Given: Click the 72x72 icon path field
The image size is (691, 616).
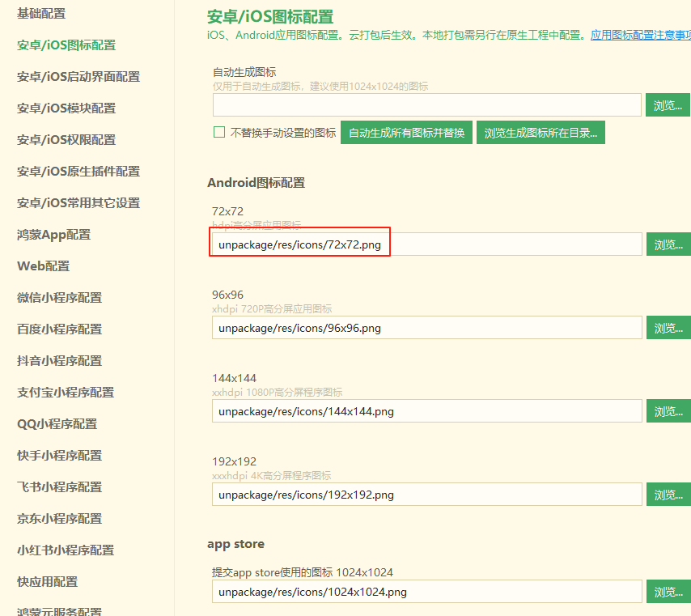Looking at the screenshot, I should coord(426,244).
